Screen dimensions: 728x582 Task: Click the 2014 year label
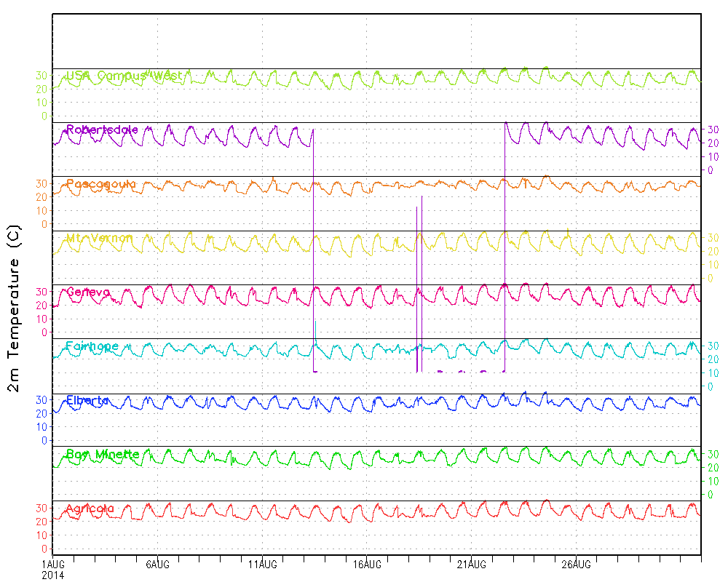pos(53,575)
